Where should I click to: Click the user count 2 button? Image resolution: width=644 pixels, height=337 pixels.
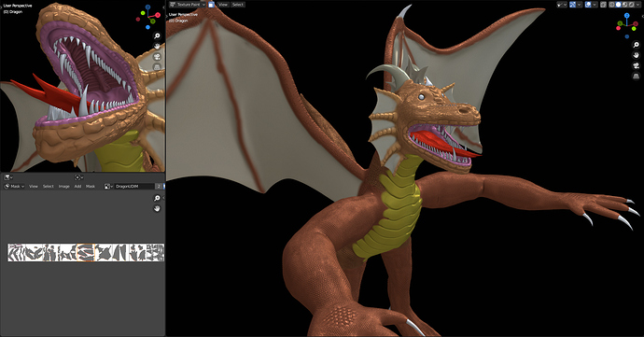pos(159,186)
